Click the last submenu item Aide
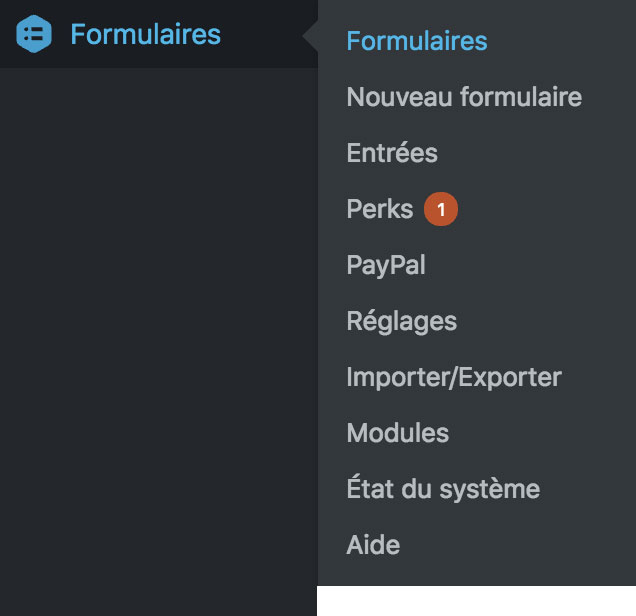 (x=372, y=545)
